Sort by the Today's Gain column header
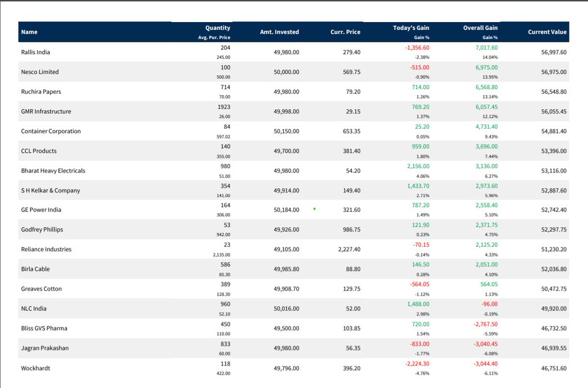 pyautogui.click(x=411, y=28)
